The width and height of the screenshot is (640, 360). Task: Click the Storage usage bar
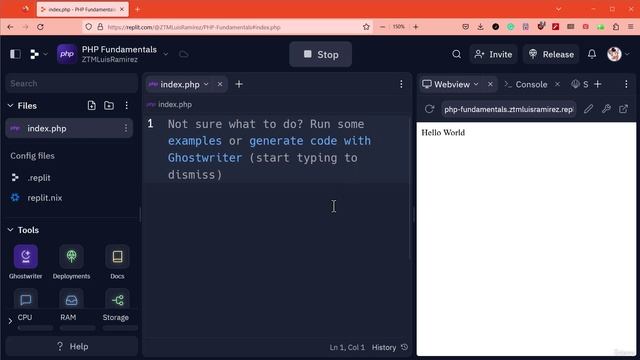[120, 328]
